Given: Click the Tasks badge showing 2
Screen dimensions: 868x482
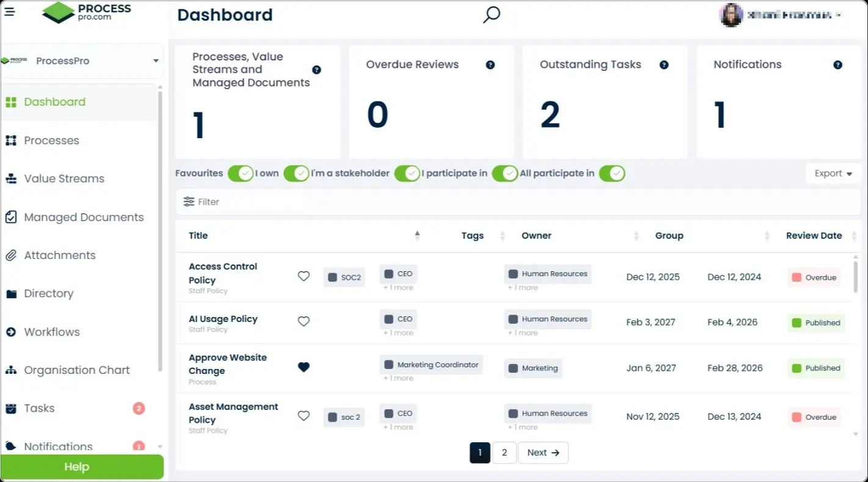Looking at the screenshot, I should (139, 409).
